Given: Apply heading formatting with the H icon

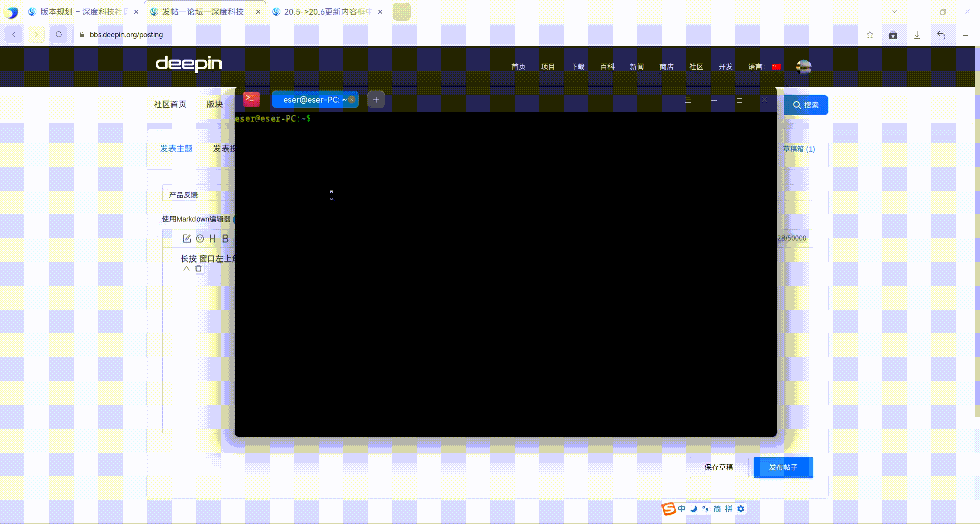Looking at the screenshot, I should tap(212, 238).
